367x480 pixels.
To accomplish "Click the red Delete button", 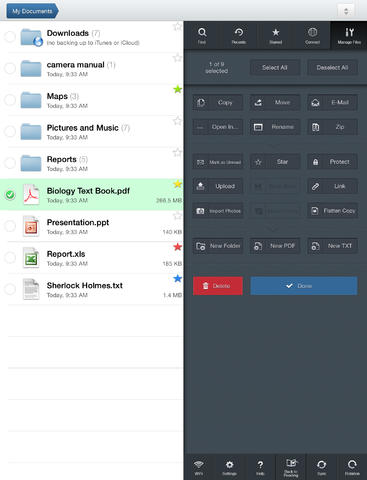I will point(218,286).
